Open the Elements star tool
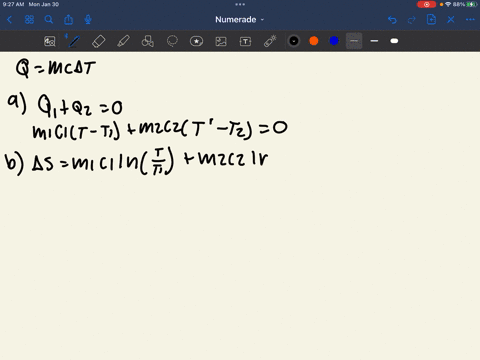 (196, 41)
